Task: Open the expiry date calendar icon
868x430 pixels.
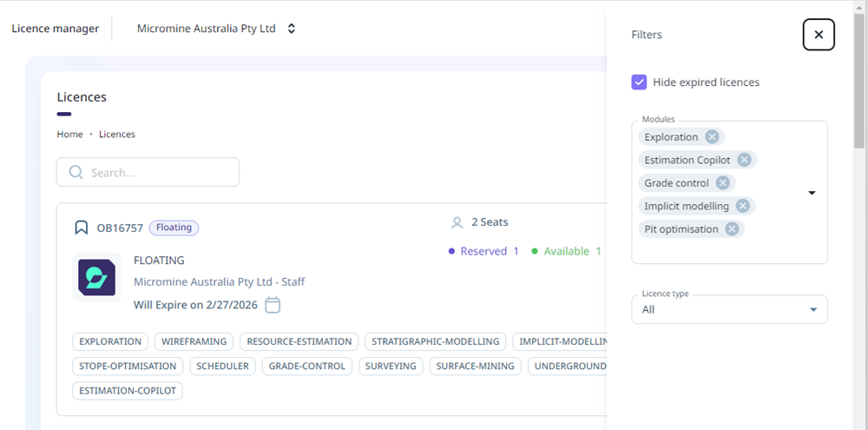Action: click(273, 305)
